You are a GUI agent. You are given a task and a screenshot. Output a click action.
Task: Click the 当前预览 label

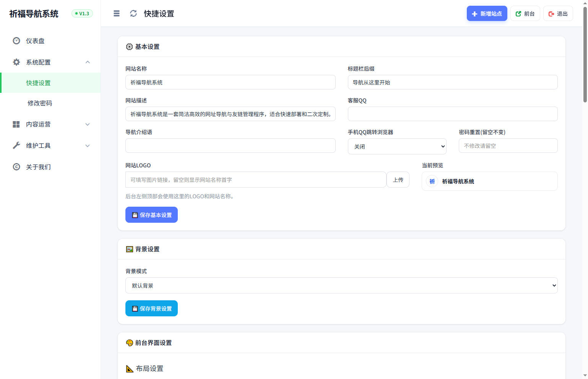point(432,165)
